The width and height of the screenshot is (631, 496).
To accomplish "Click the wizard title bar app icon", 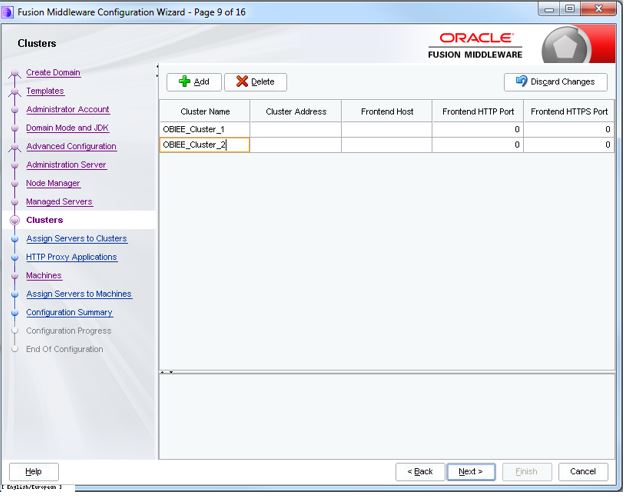I will pos(7,12).
